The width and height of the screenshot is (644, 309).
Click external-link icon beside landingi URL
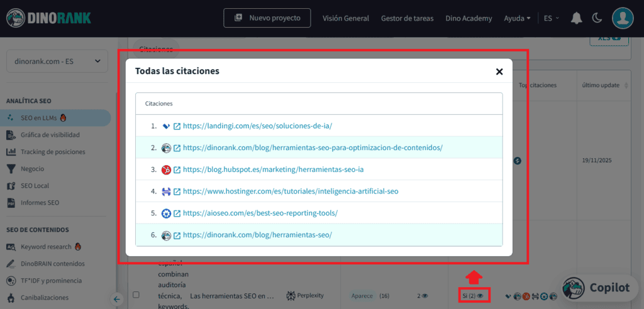click(177, 126)
